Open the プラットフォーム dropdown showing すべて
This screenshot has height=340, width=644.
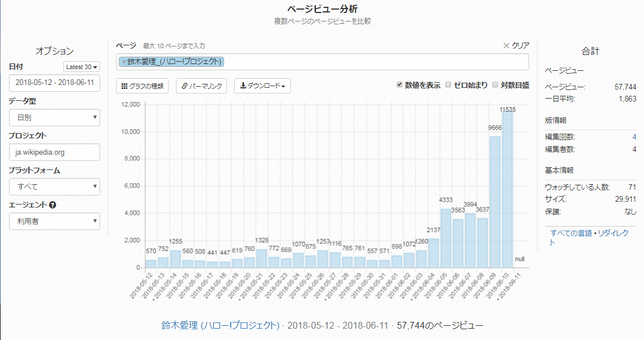click(54, 186)
